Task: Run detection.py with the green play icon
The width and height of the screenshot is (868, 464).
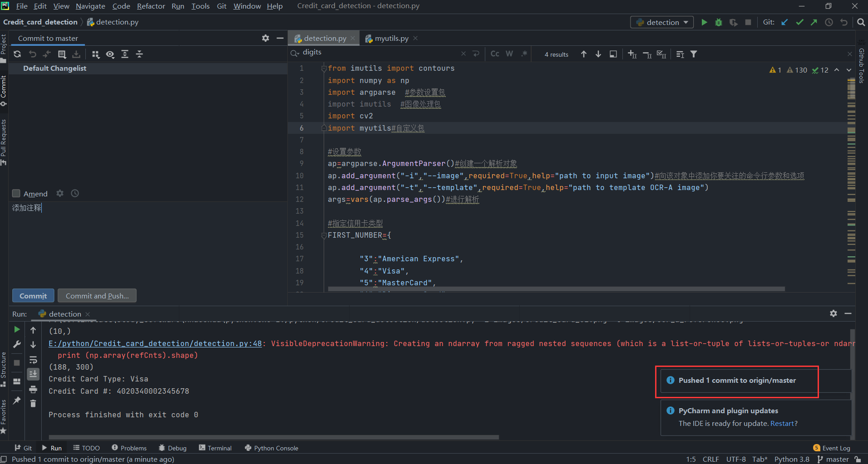Action: [x=704, y=22]
